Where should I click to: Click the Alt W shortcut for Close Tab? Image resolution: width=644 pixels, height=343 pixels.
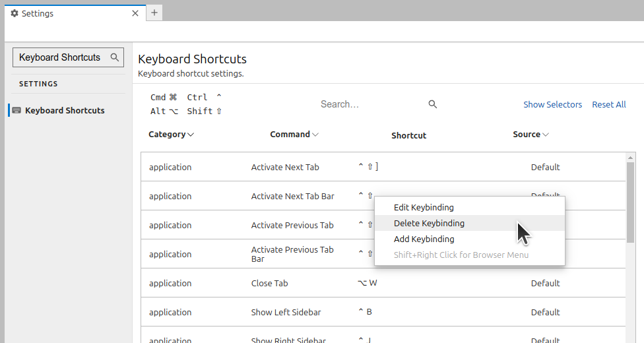[367, 282]
